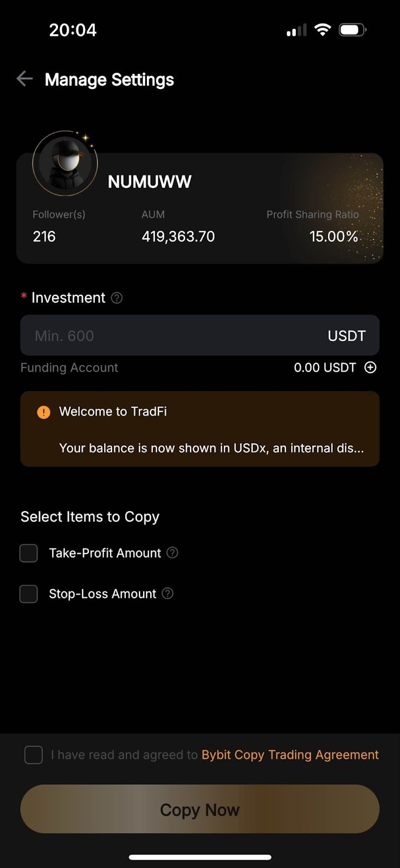
Task: Enable Stop-Loss Amount checkbox
Action: click(29, 594)
